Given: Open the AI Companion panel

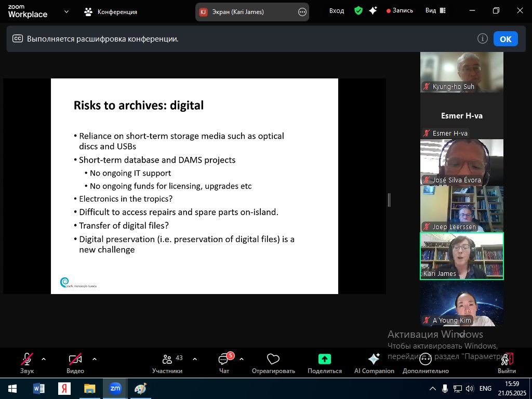Looking at the screenshot, I should point(374,363).
